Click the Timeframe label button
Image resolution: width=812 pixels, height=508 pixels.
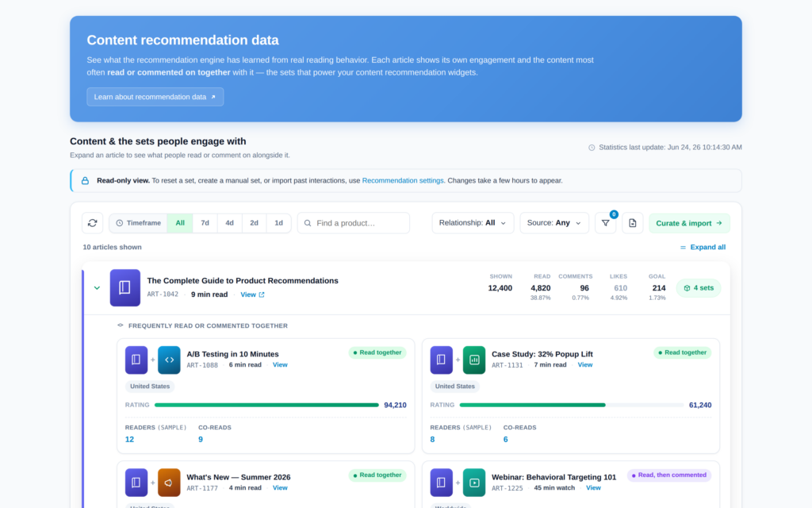click(x=138, y=223)
